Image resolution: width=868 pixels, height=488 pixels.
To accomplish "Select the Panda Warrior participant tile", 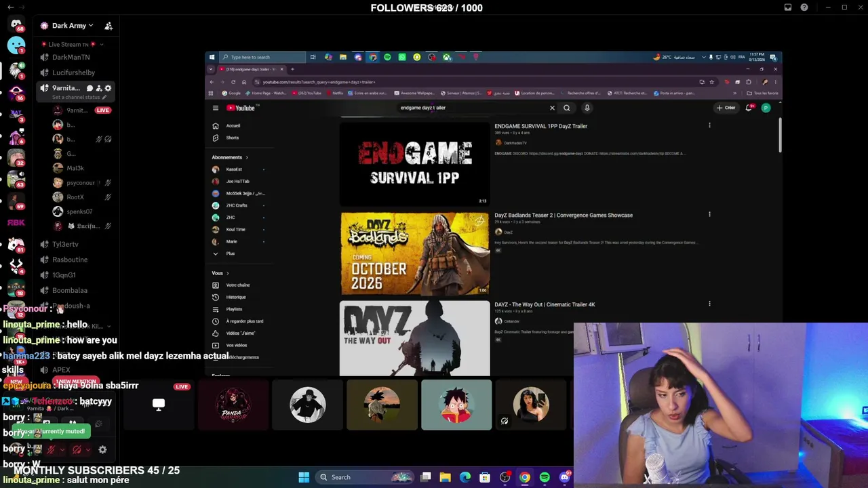I will tap(233, 405).
